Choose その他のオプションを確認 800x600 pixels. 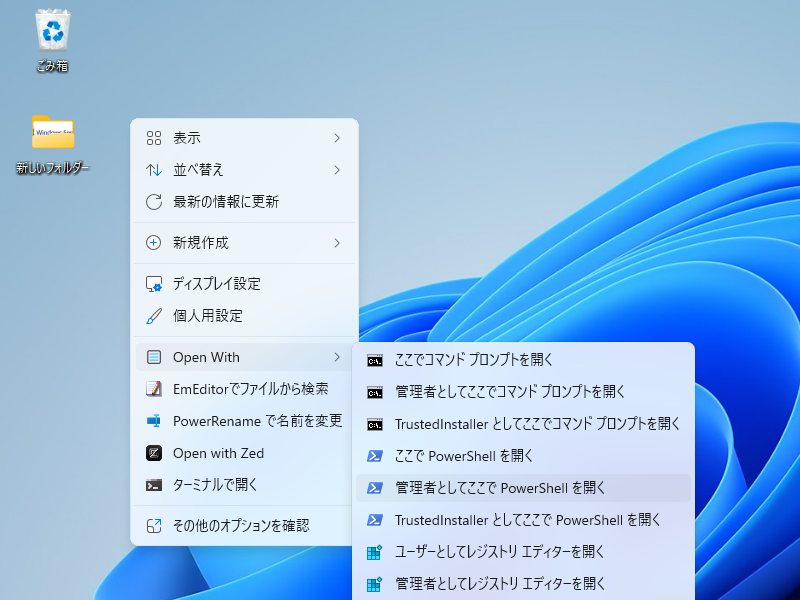point(240,525)
